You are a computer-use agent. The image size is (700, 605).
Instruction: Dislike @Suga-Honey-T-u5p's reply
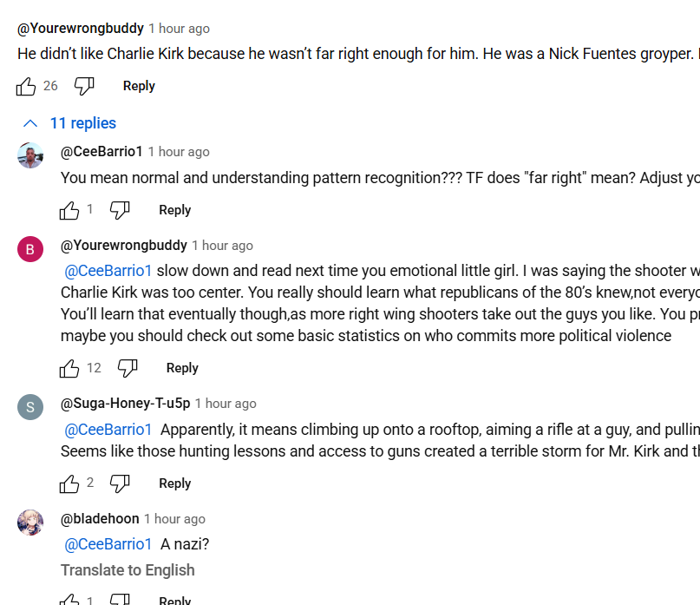tap(120, 483)
